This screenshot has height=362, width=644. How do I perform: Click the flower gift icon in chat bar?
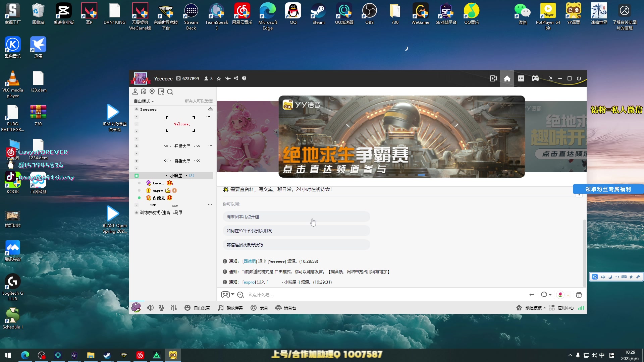(560, 295)
